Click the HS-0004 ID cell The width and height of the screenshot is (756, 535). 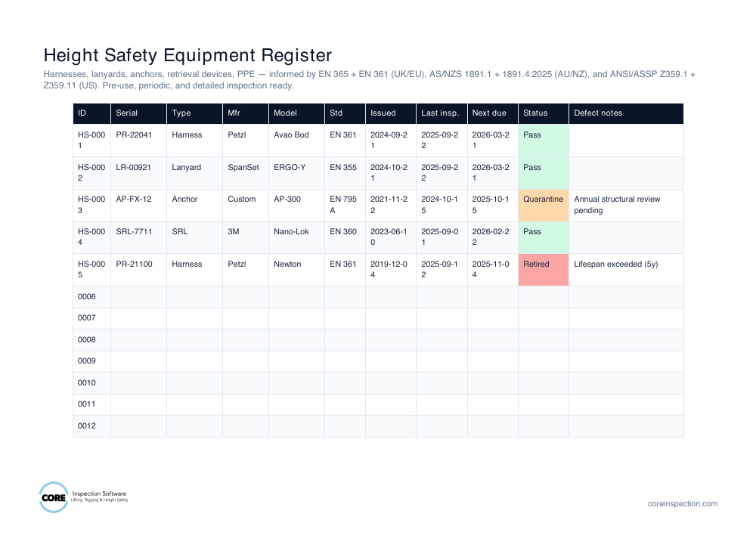(91, 237)
